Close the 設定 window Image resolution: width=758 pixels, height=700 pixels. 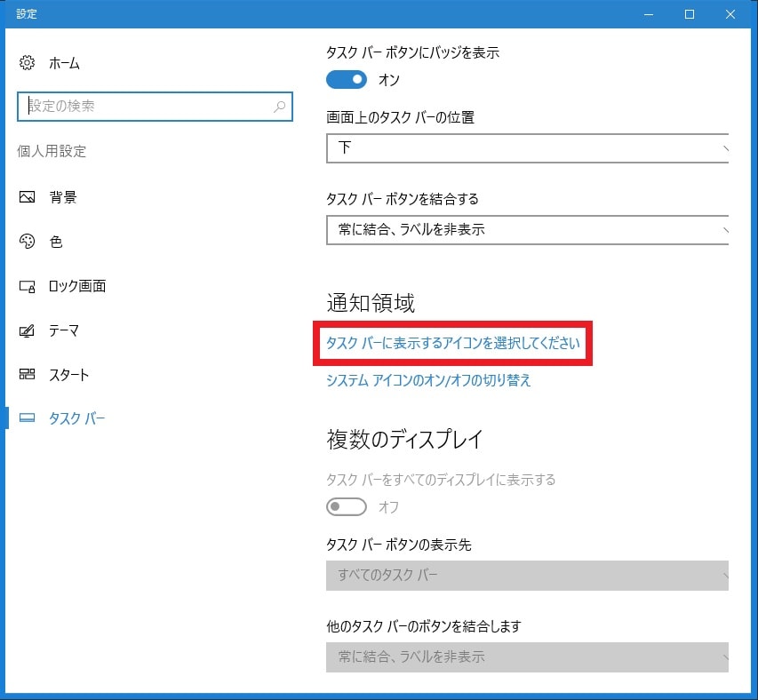click(730, 14)
